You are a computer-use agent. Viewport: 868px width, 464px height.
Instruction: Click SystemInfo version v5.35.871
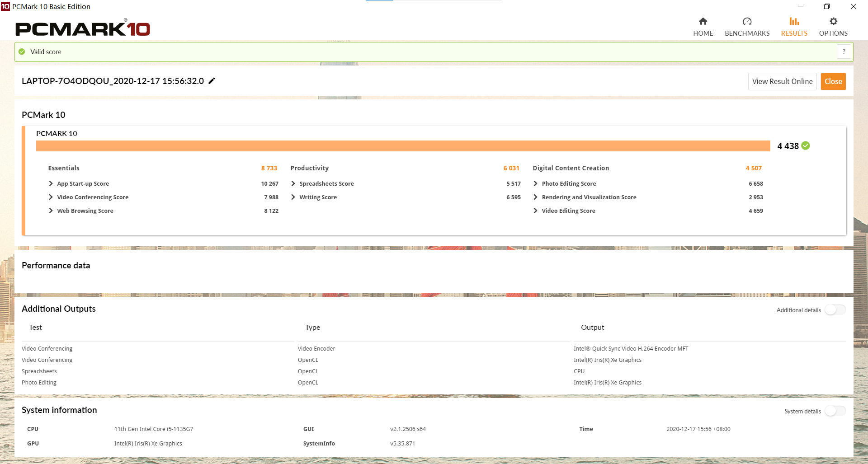(x=402, y=443)
